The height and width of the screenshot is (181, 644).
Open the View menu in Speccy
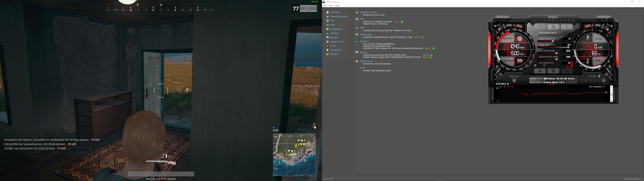pyautogui.click(x=330, y=6)
